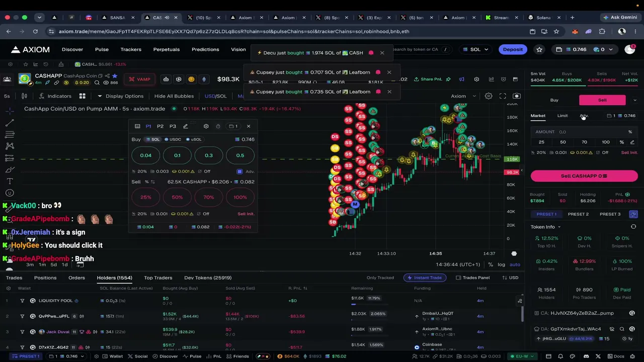Image resolution: width=644 pixels, height=362 pixels.
Task: Edit the sell amount presets pencil icon
Action: point(632,142)
